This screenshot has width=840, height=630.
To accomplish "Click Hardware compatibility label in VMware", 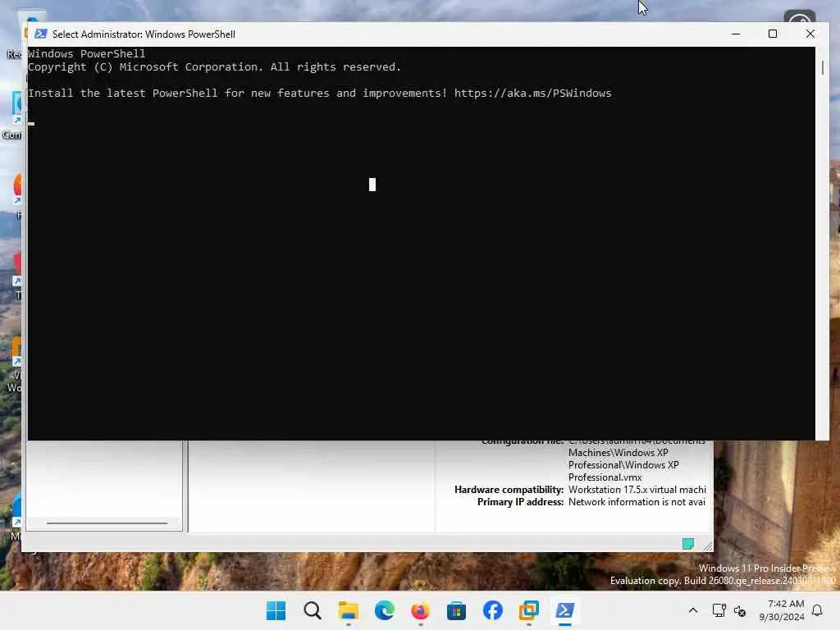I will (509, 490).
